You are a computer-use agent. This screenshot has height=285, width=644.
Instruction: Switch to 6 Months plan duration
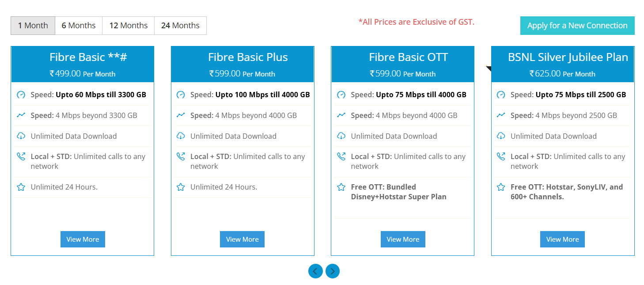79,26
